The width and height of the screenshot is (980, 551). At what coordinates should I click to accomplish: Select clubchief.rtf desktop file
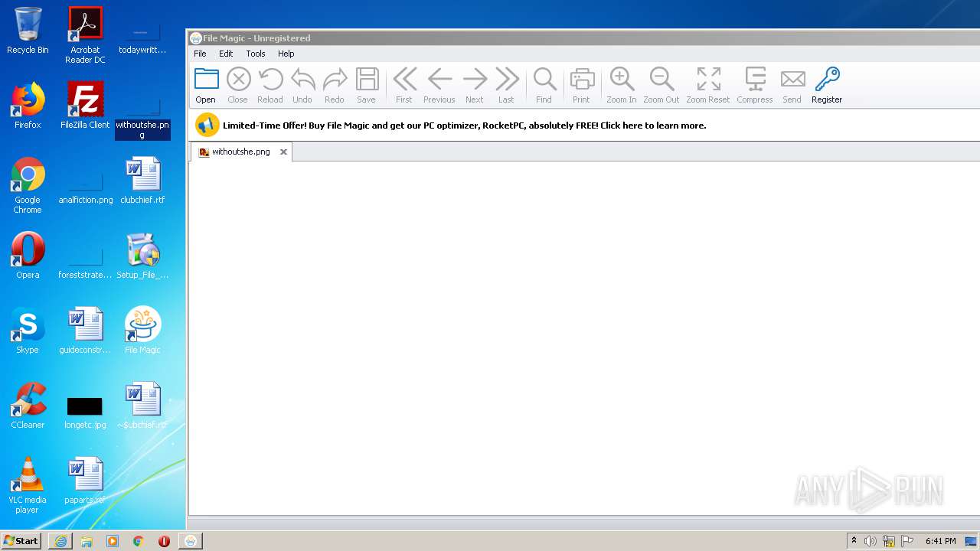pyautogui.click(x=142, y=181)
